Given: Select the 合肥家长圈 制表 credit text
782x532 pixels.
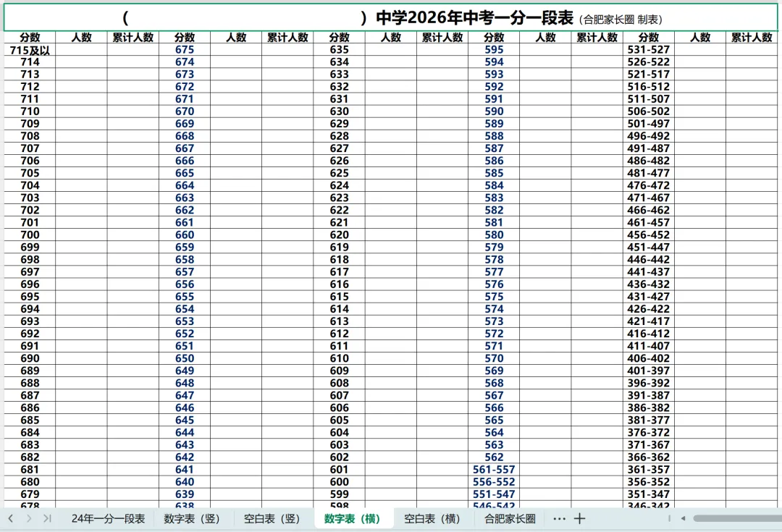Looking at the screenshot, I should click(621, 20).
